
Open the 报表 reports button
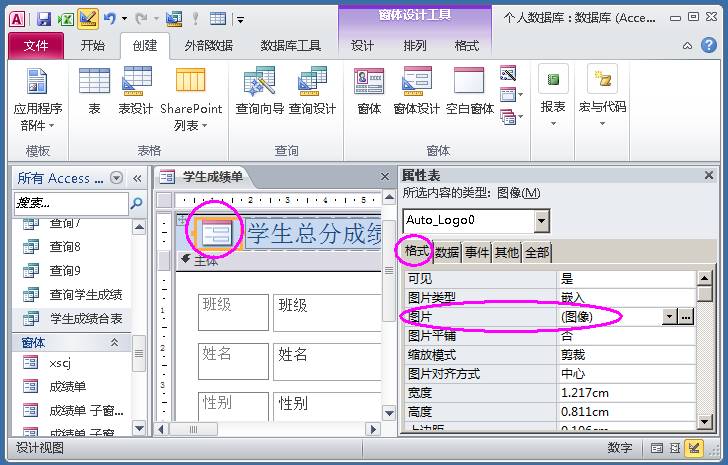pyautogui.click(x=552, y=97)
